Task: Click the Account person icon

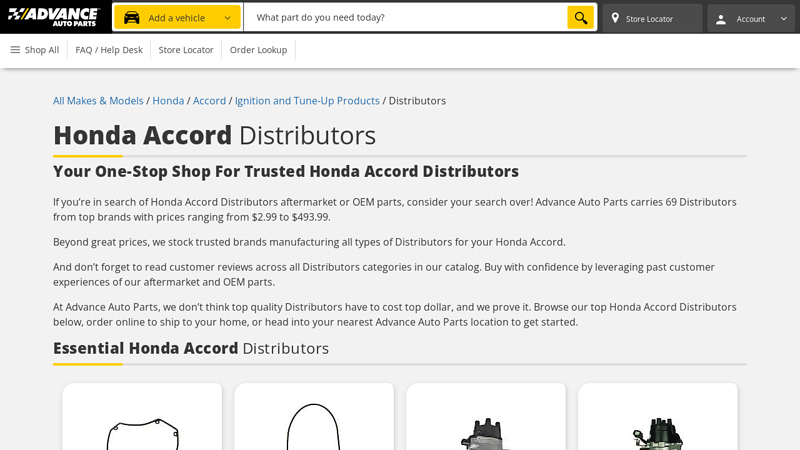Action: click(x=721, y=19)
